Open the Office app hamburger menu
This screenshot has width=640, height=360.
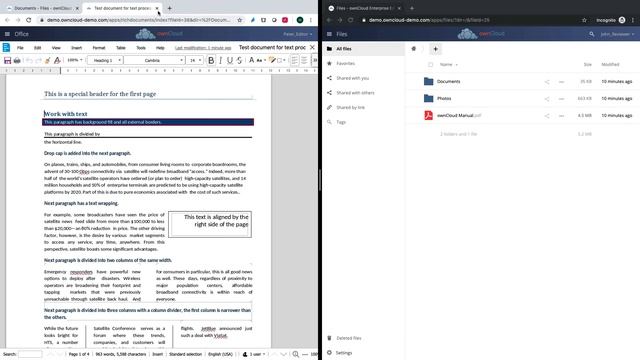point(7,34)
